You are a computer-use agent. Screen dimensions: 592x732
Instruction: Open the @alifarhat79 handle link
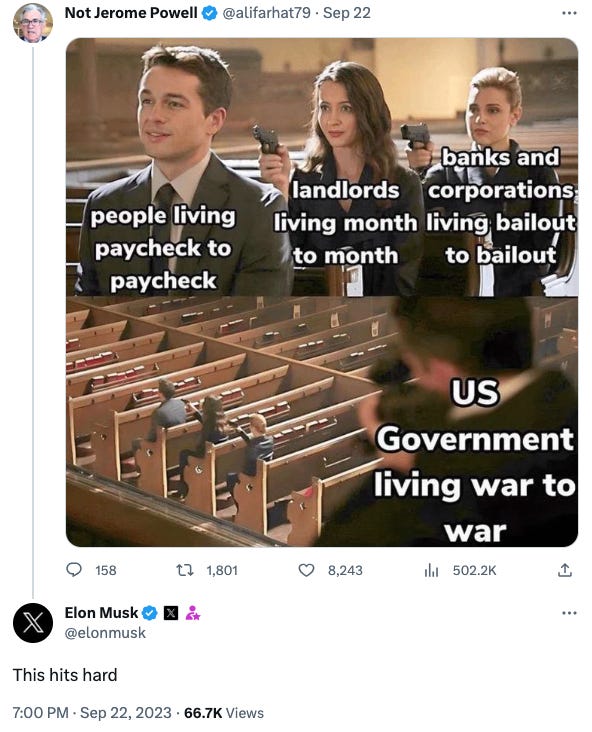[x=267, y=13]
